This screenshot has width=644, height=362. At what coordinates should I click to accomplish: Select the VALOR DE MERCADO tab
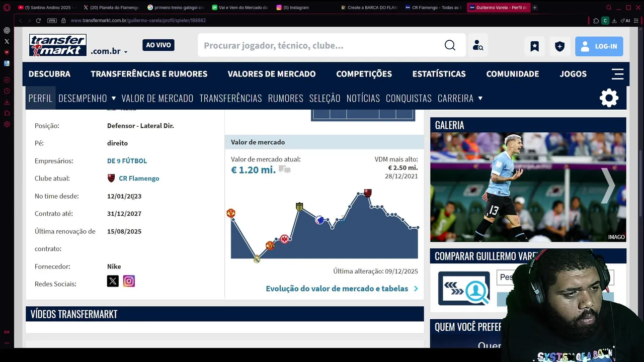(x=157, y=98)
